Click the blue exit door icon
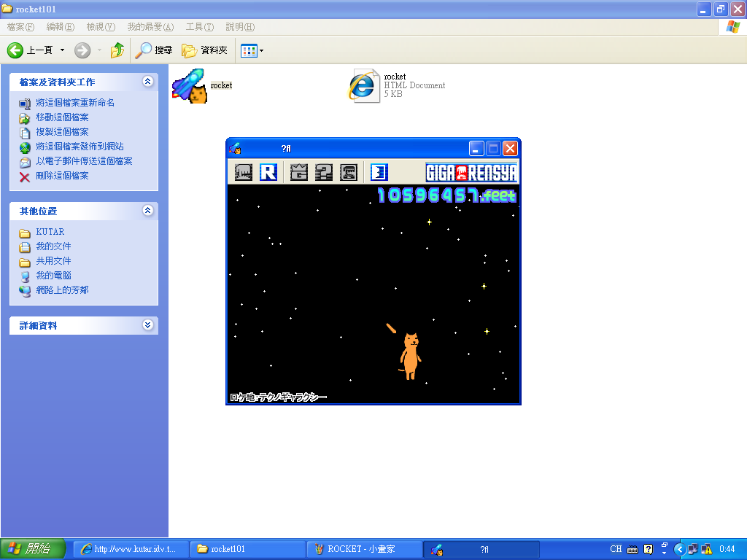Screen dimensions: 747x560 (379, 172)
